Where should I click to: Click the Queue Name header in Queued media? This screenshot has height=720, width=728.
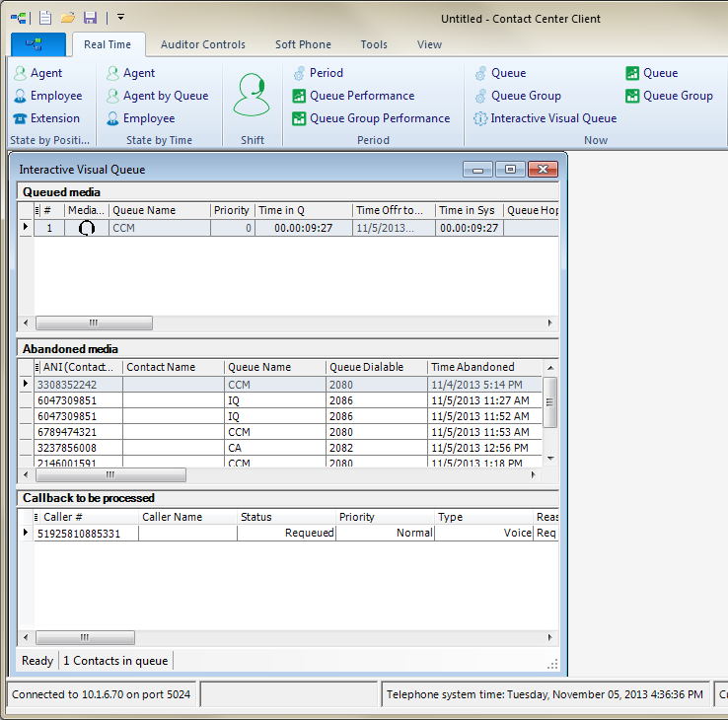(x=144, y=210)
